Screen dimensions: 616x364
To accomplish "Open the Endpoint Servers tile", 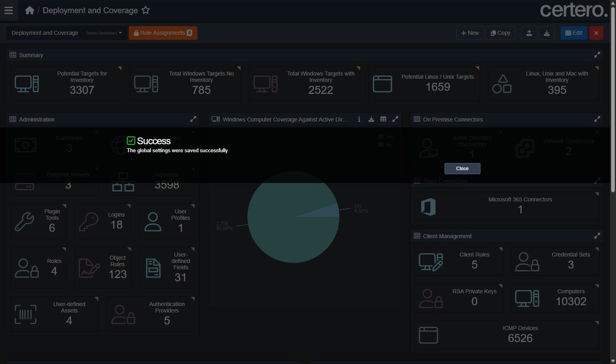I will click(x=54, y=181).
